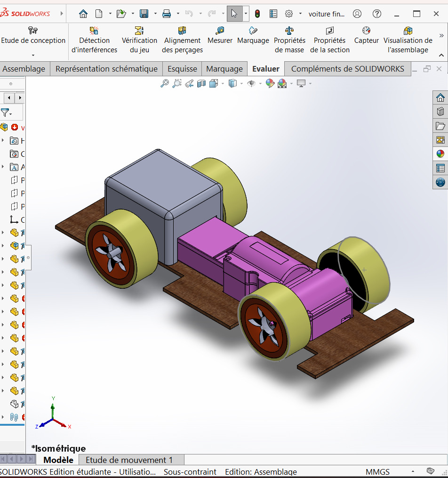This screenshot has height=478, width=448.
Task: Open the Appearances task pane tab
Action: pos(440,154)
